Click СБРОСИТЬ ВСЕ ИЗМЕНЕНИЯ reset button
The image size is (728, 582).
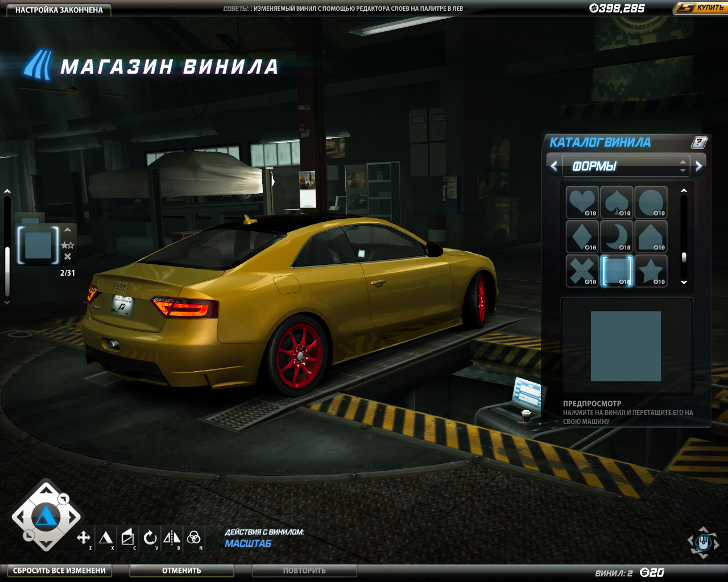point(60,571)
